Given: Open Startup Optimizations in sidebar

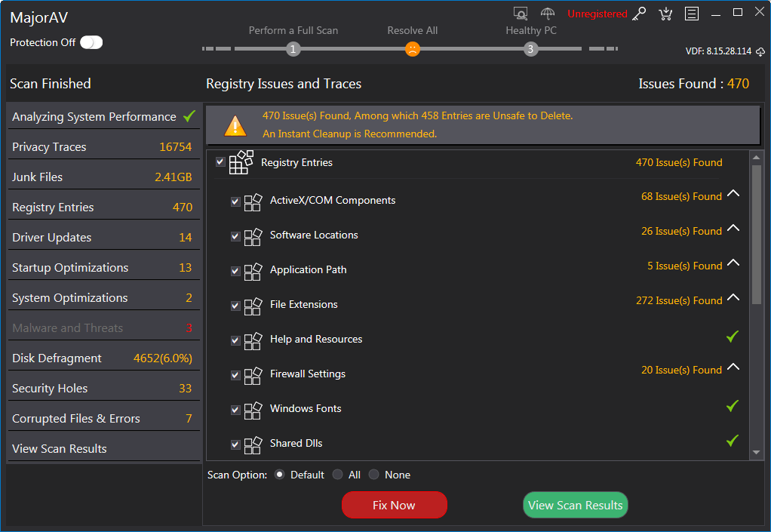Looking at the screenshot, I should tap(104, 267).
